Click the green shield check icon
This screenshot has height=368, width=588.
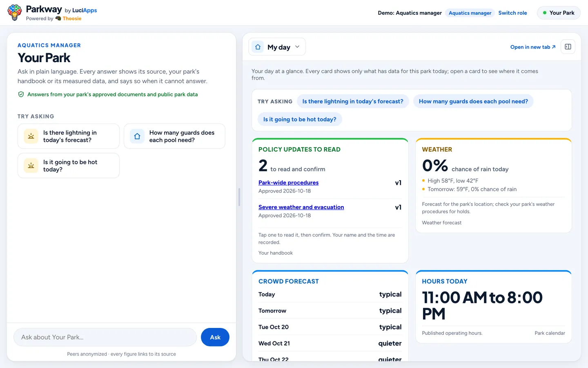21,94
